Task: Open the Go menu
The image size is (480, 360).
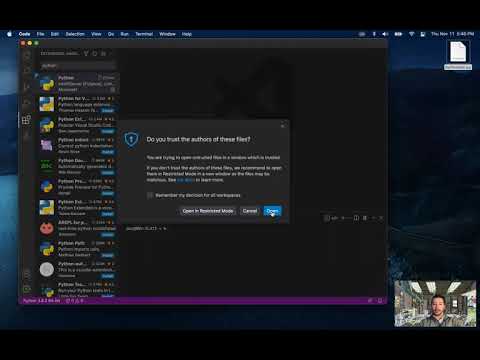Action: (x=111, y=34)
